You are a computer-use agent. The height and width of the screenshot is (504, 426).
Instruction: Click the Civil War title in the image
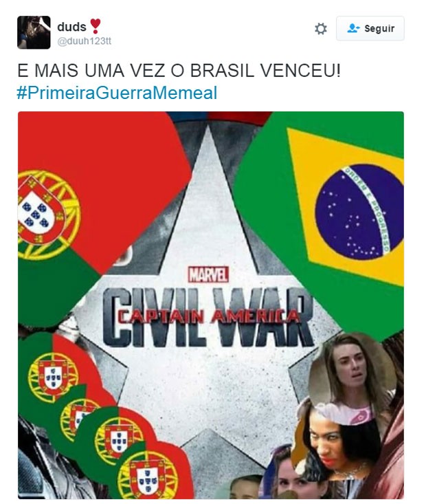click(208, 318)
